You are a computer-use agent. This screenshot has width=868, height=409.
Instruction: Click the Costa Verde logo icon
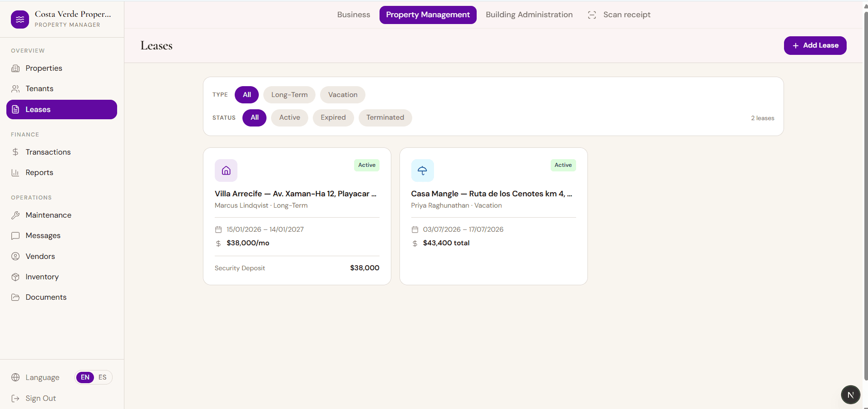(20, 19)
